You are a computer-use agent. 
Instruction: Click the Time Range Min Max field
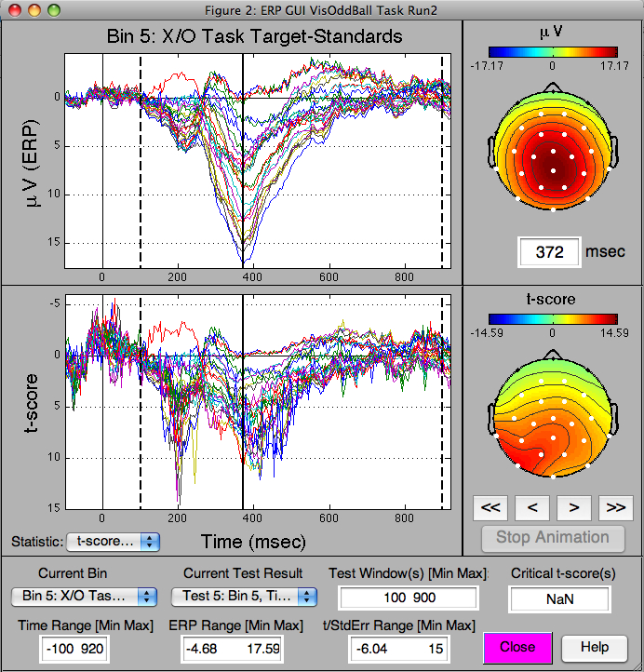(x=74, y=649)
